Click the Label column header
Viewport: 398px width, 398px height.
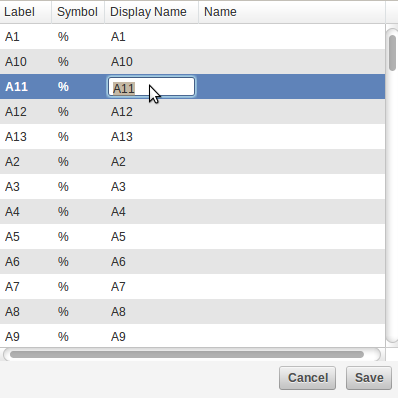(26, 12)
